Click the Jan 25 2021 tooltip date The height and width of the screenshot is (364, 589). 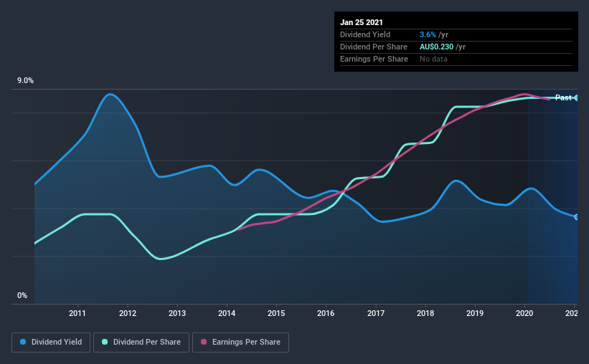(x=362, y=22)
